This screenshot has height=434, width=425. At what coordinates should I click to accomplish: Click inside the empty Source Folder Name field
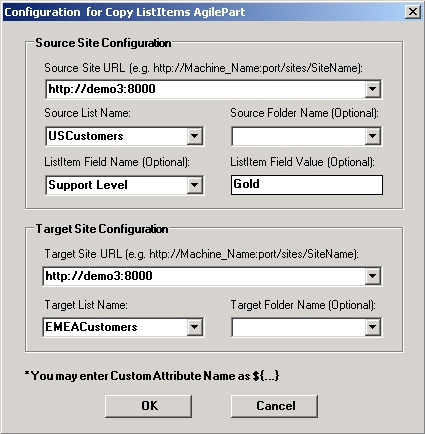pos(298,136)
